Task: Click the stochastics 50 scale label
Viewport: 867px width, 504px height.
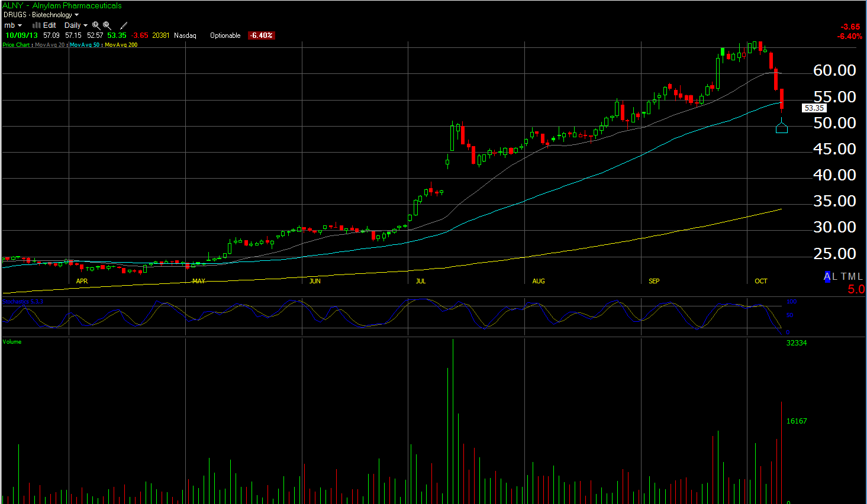Action: (x=789, y=315)
